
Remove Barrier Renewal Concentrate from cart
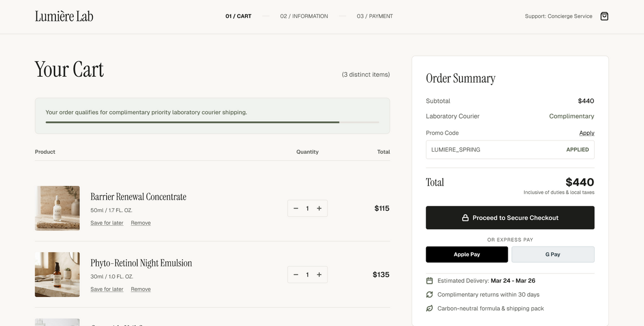tap(141, 223)
